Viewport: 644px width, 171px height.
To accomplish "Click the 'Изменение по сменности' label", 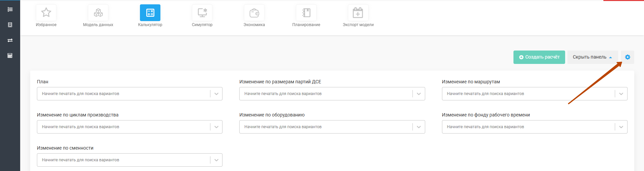I will 65,148.
